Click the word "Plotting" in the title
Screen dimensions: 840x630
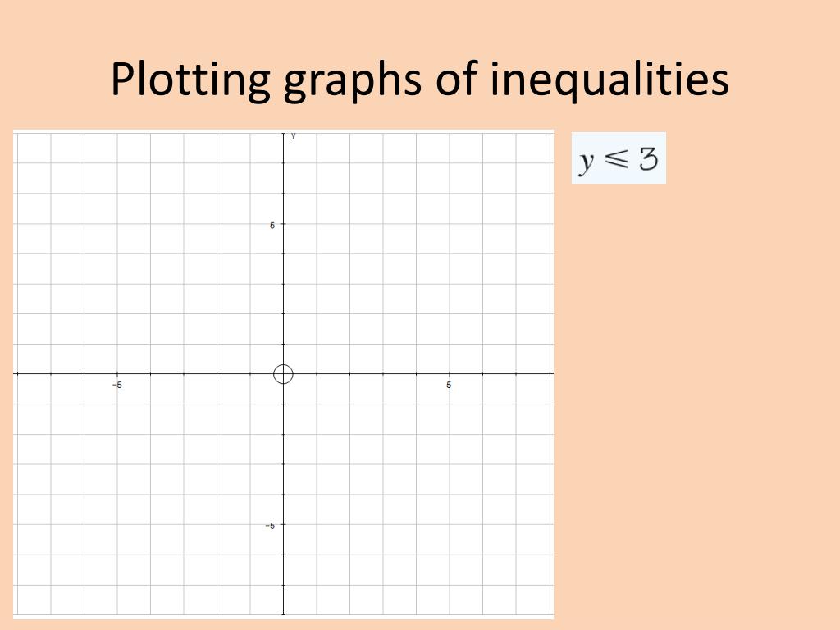190,80
